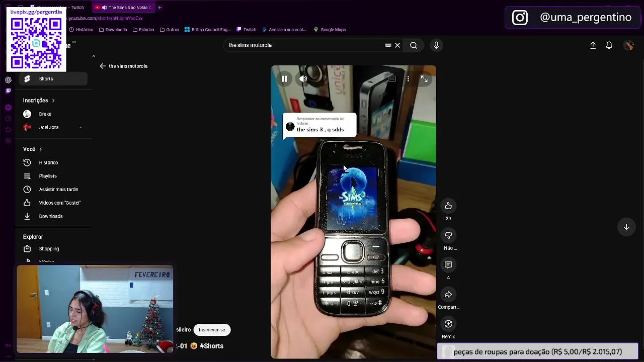Switch to 'The Sims 3 no Nokia' tab
The width and height of the screenshot is (644, 362).
(x=123, y=8)
